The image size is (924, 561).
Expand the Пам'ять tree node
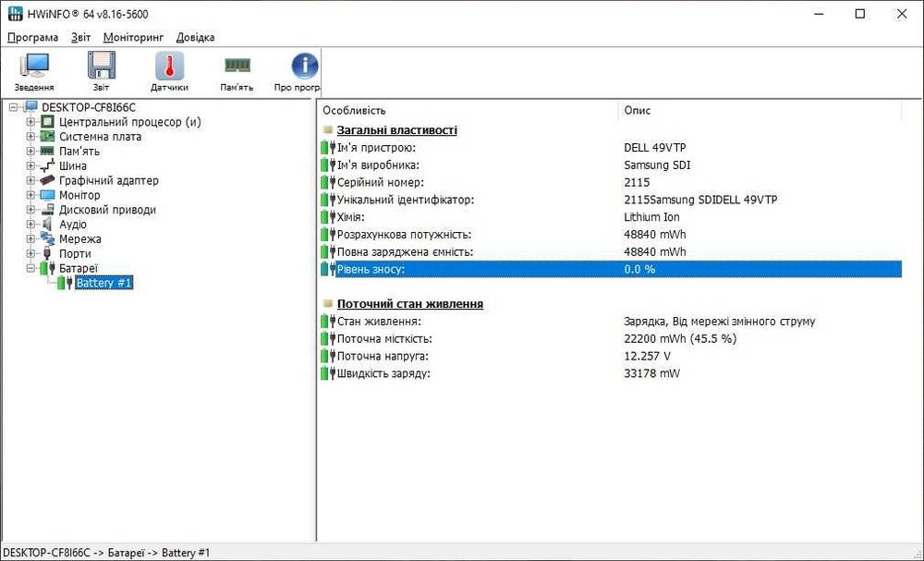coord(30,152)
